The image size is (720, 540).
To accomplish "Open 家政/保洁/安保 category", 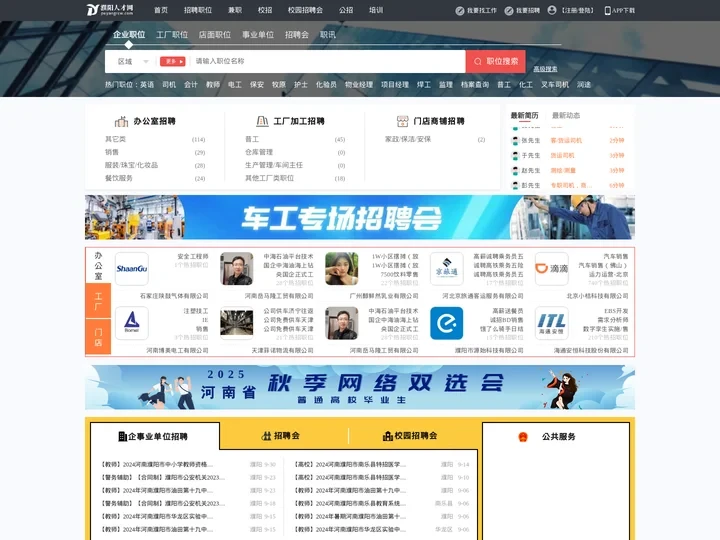I will (x=408, y=139).
